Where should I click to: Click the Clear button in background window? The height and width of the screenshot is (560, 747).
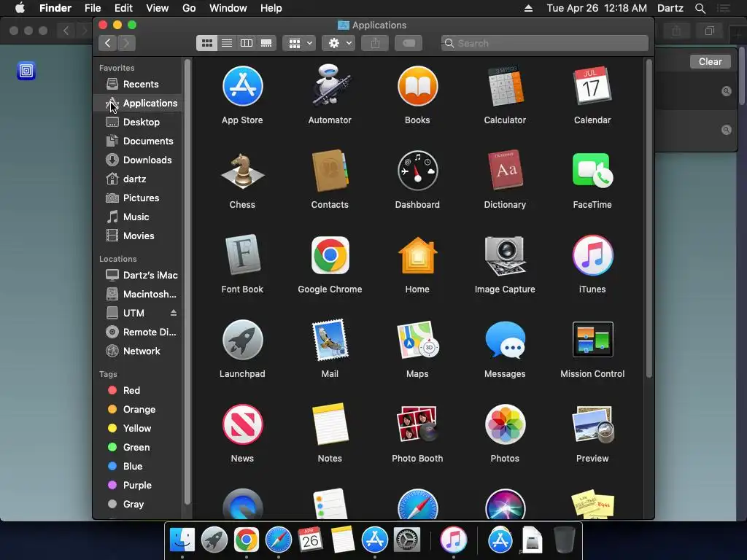710,61
